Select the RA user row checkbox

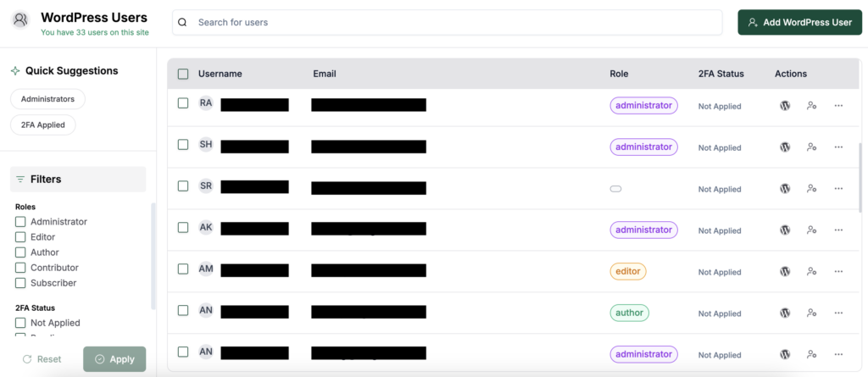183,103
